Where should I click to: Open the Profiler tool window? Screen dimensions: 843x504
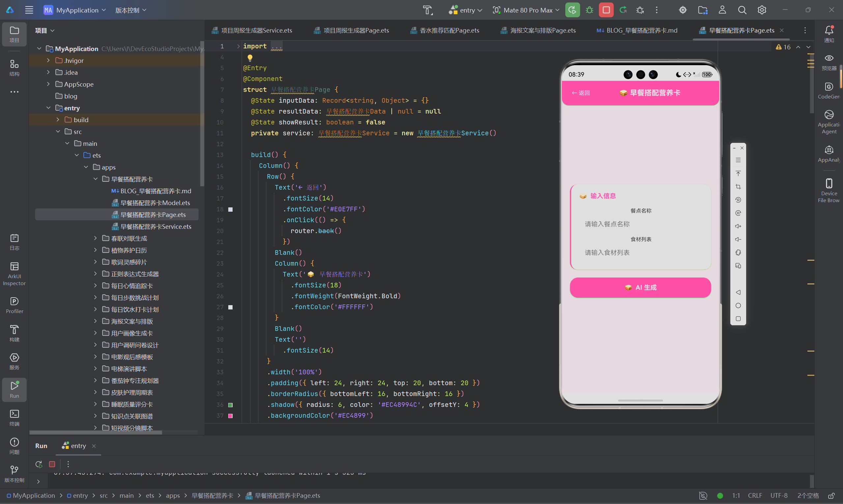point(14,305)
